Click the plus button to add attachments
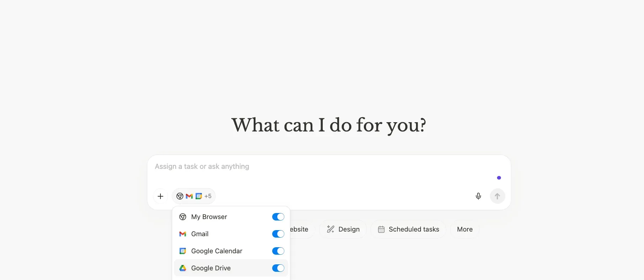Viewport: 644px width, 280px height. pyautogui.click(x=160, y=196)
